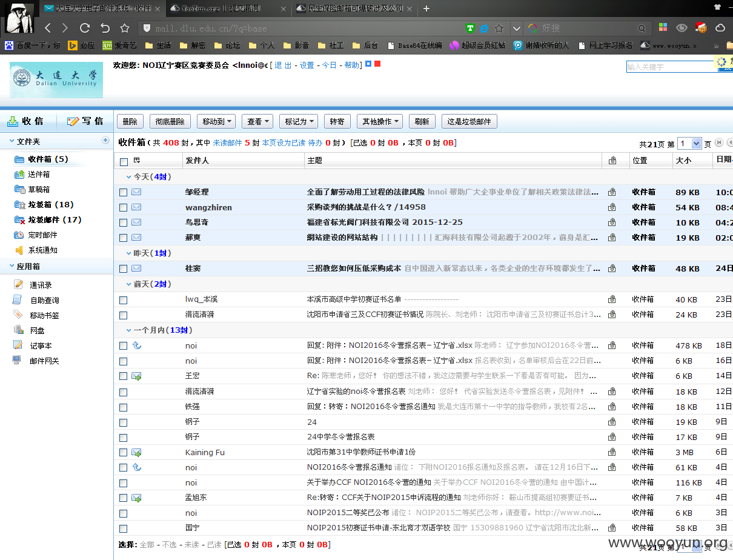Click the browser undo-close arrow icon

click(105, 28)
